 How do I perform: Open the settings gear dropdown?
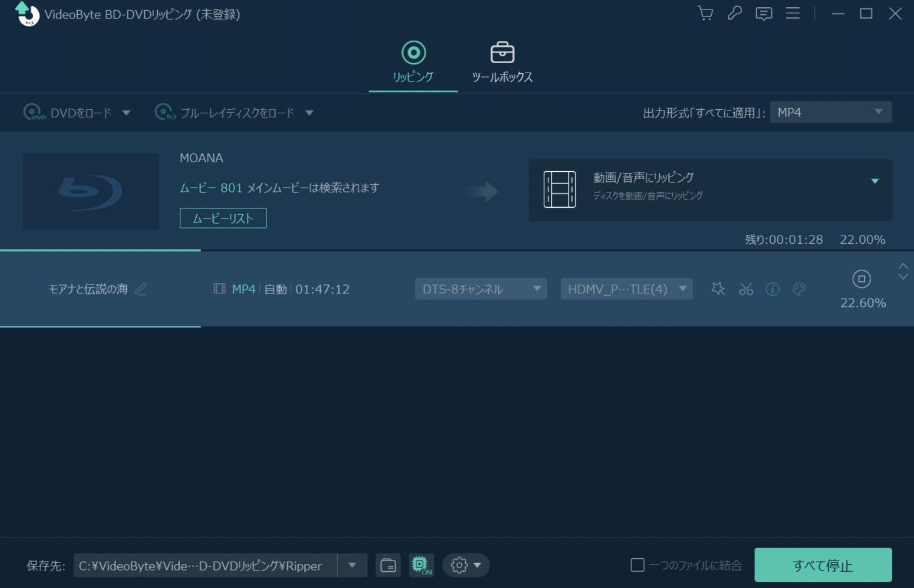click(465, 565)
